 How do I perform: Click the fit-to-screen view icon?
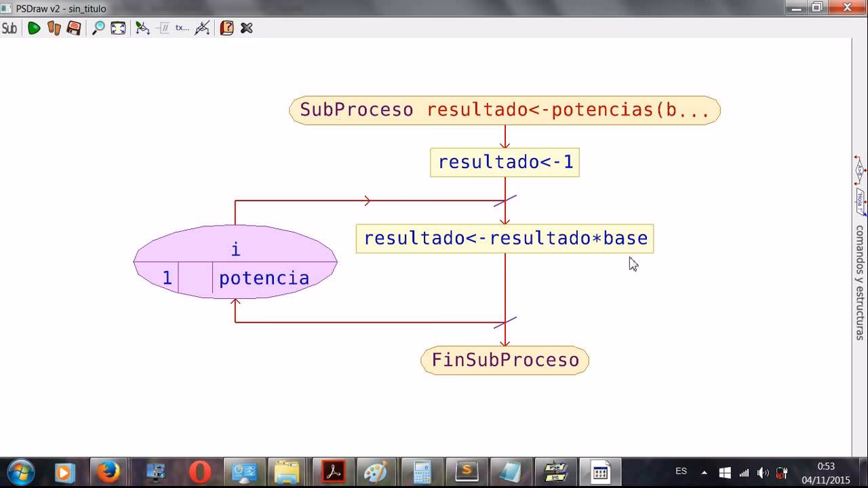118,28
